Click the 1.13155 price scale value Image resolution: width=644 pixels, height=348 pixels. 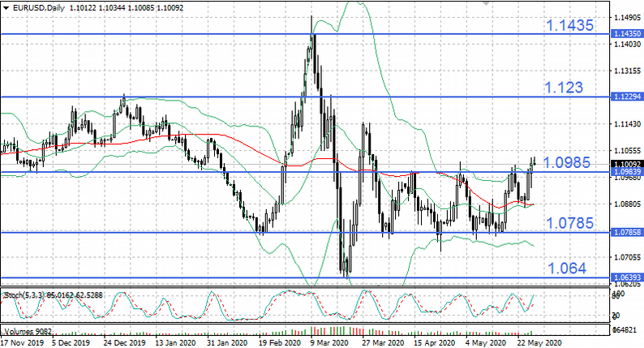(x=627, y=71)
